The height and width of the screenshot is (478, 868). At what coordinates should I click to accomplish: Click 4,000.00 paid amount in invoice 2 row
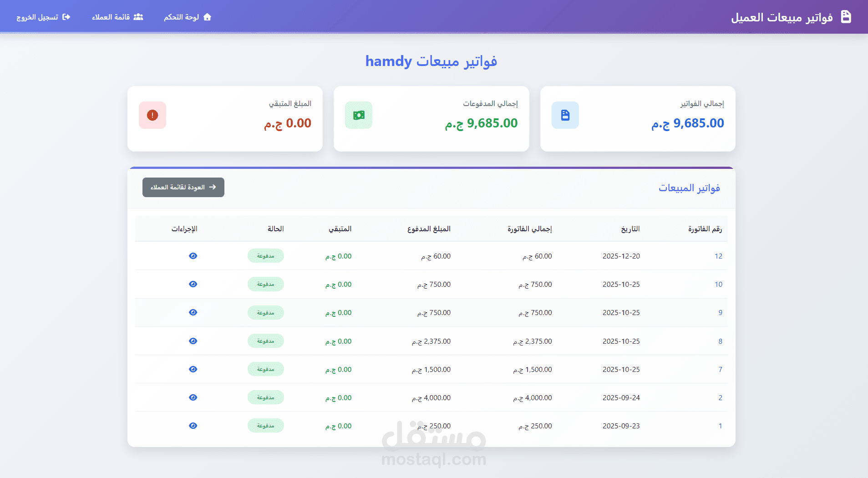point(431,397)
